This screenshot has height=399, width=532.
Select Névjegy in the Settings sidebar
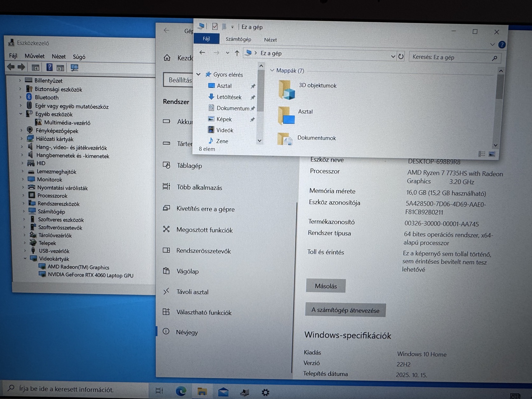click(x=187, y=332)
